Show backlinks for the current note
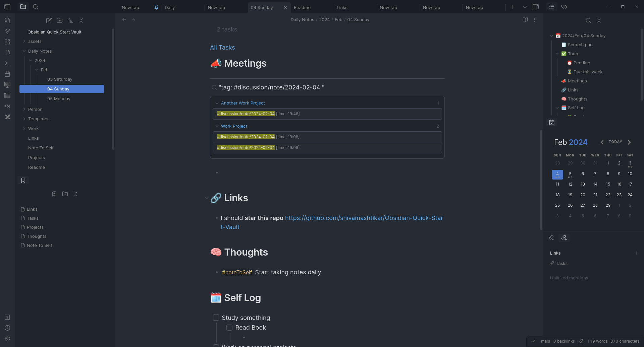 pos(552,237)
